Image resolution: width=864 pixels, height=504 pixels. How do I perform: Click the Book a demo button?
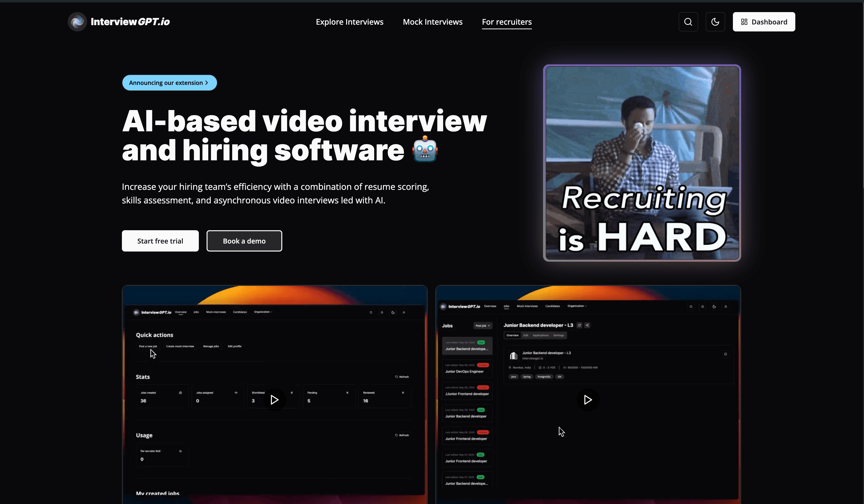(244, 241)
